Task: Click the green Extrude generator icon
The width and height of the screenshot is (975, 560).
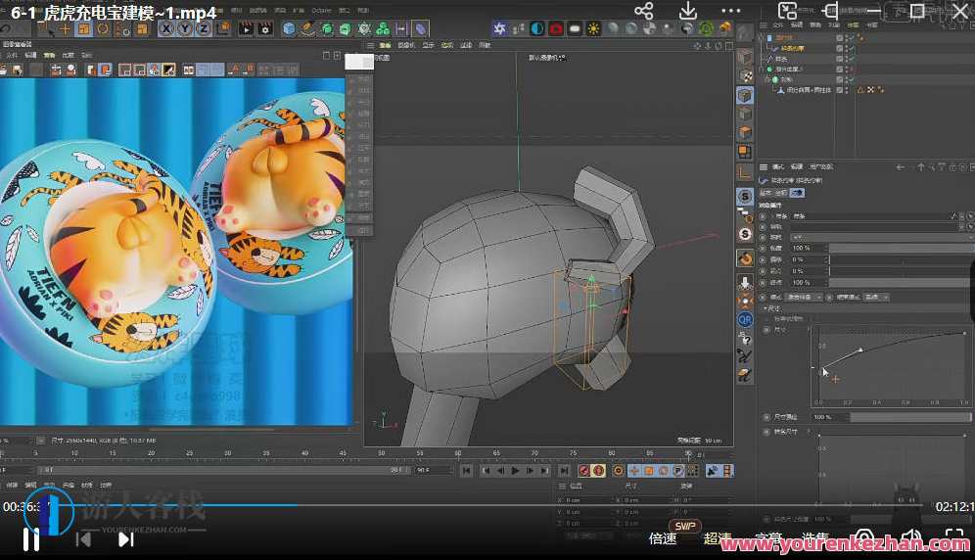Action: click(346, 28)
